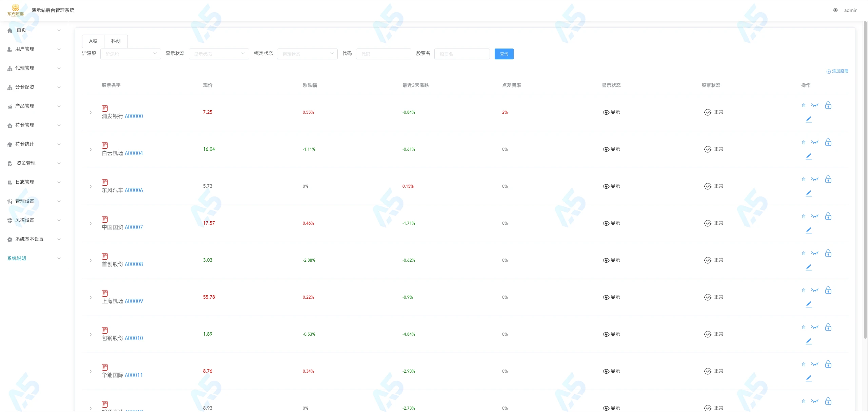Click the theme icon beside admin

(835, 10)
